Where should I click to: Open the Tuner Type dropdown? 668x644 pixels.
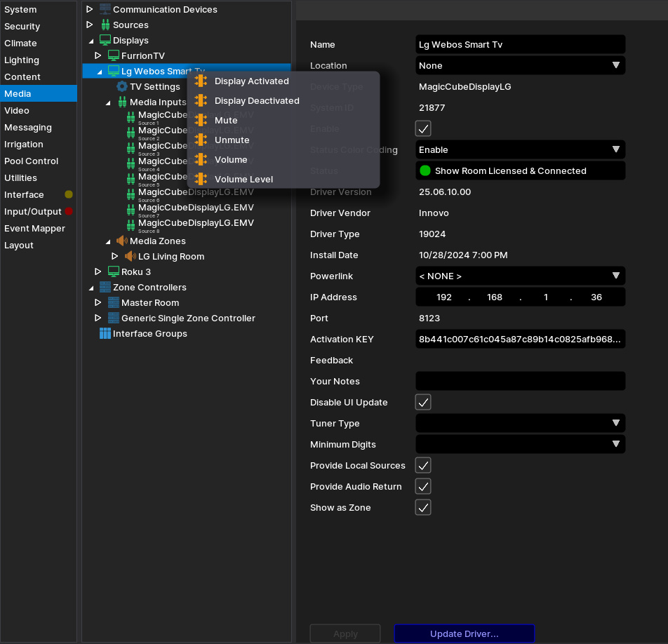click(x=520, y=423)
